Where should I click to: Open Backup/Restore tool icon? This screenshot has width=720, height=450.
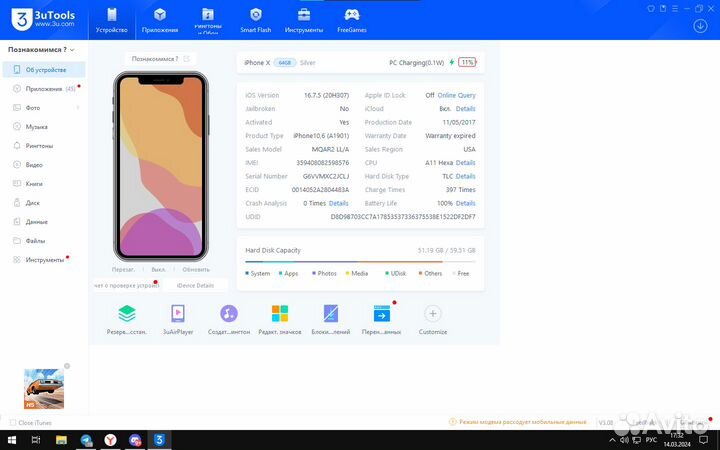127,314
